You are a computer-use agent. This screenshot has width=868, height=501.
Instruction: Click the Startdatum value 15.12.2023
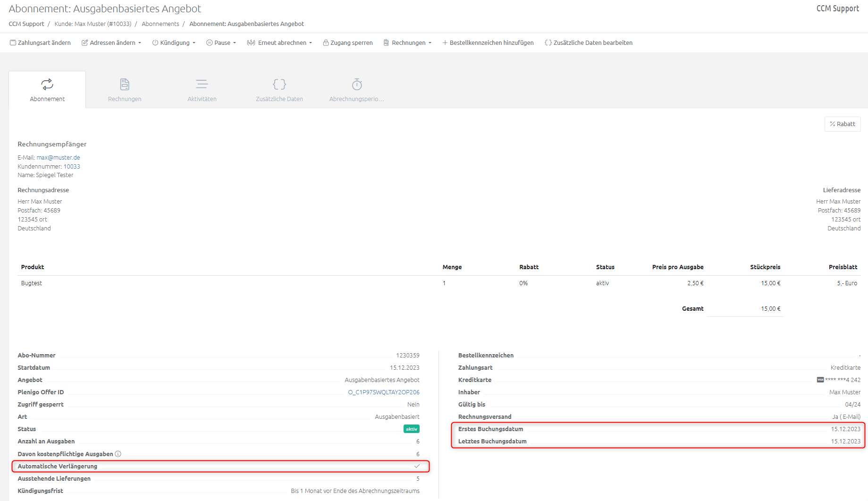[x=405, y=367]
